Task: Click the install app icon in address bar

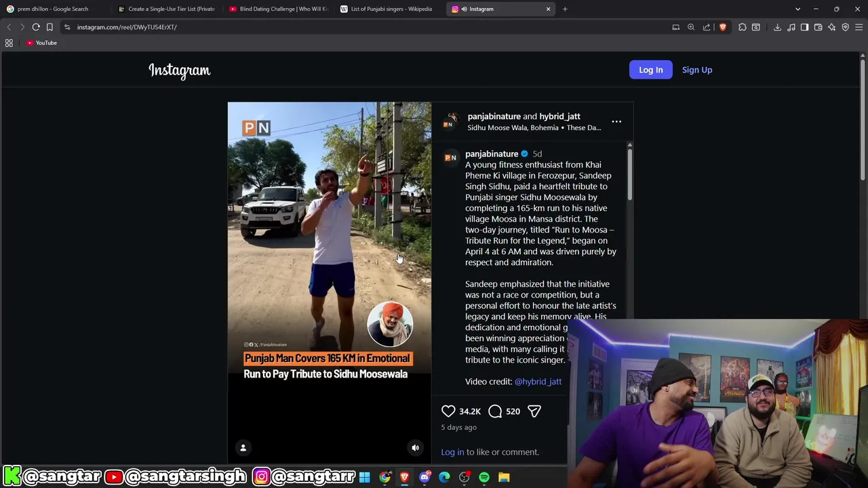Action: [x=676, y=27]
